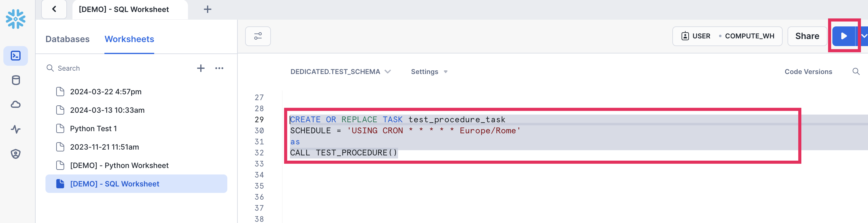Open the Admin shield icon
The height and width of the screenshot is (223, 868).
tap(15, 154)
